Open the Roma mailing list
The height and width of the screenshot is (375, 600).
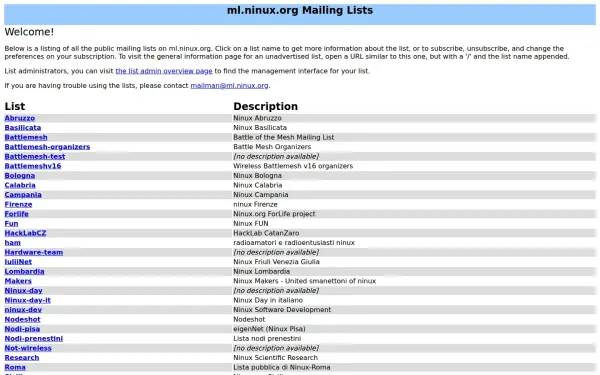click(15, 367)
